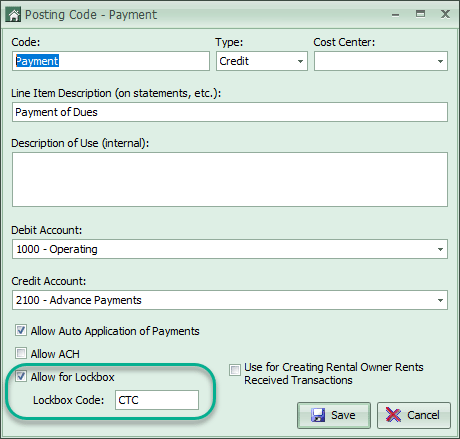
Task: Click the Lockbox Code field with CTC
Action: [x=157, y=400]
